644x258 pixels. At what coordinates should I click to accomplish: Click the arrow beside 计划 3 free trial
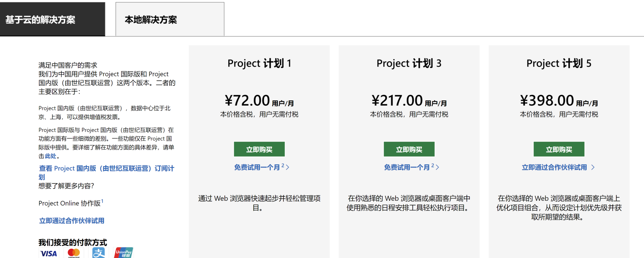coord(438,167)
